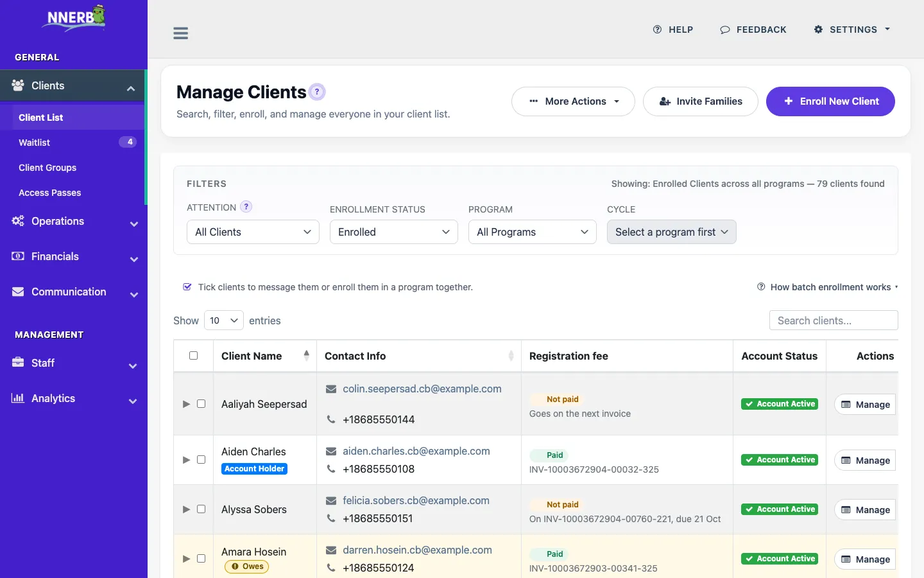Expand Aiden Charles row details triangle
Image resolution: width=924 pixels, height=578 pixels.
186,460
